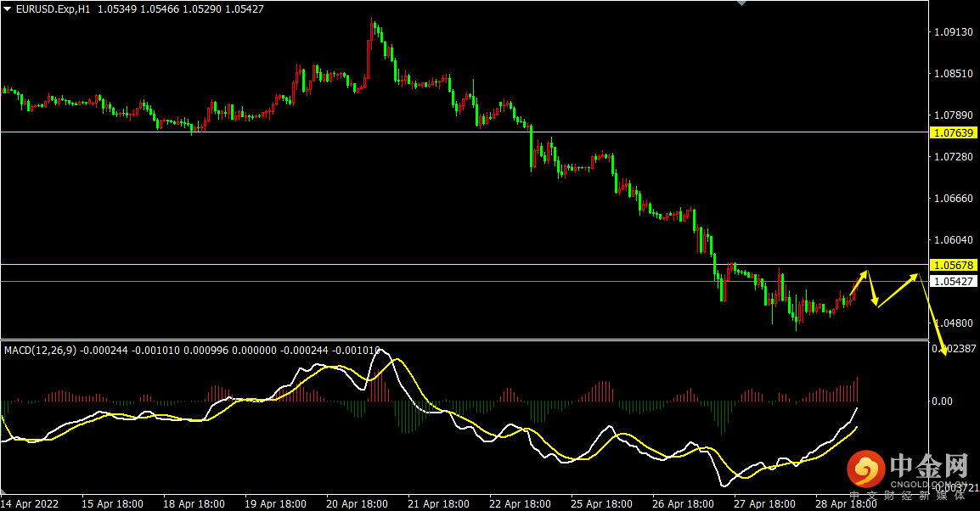
Task: Click the MACD(12,26,9) indicator label
Action: [x=40, y=351]
